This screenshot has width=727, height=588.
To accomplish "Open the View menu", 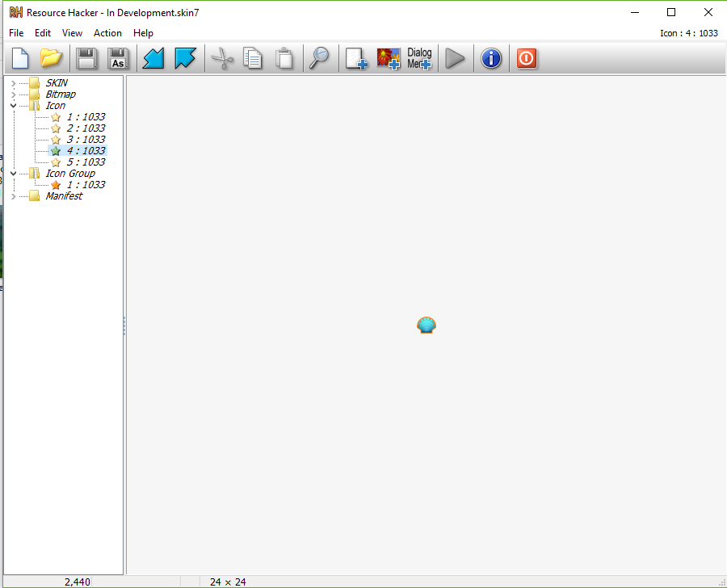I will pyautogui.click(x=72, y=33).
